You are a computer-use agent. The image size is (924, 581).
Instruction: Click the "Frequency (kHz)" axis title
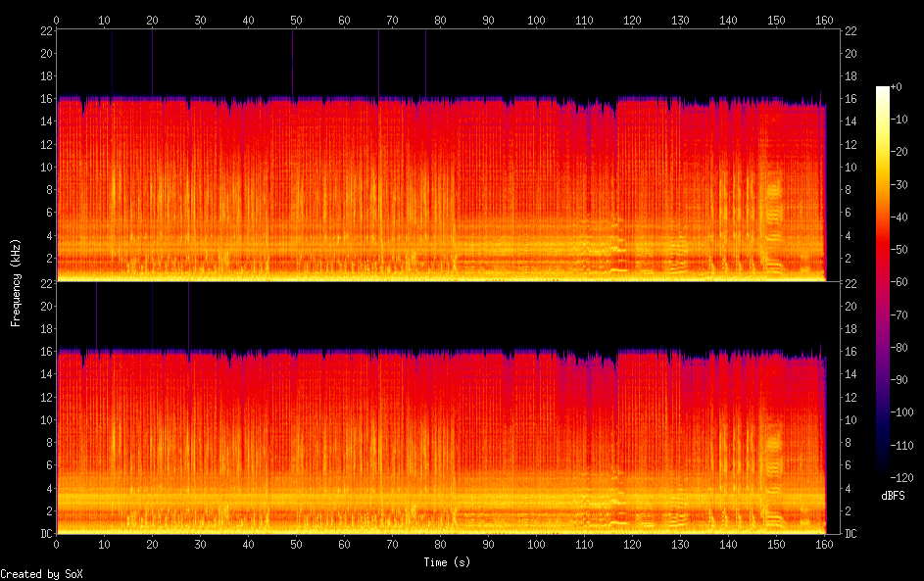point(16,283)
